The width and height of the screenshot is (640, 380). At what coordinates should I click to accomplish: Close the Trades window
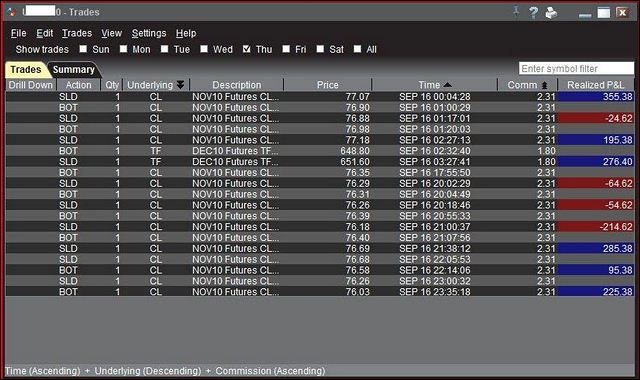pos(622,13)
